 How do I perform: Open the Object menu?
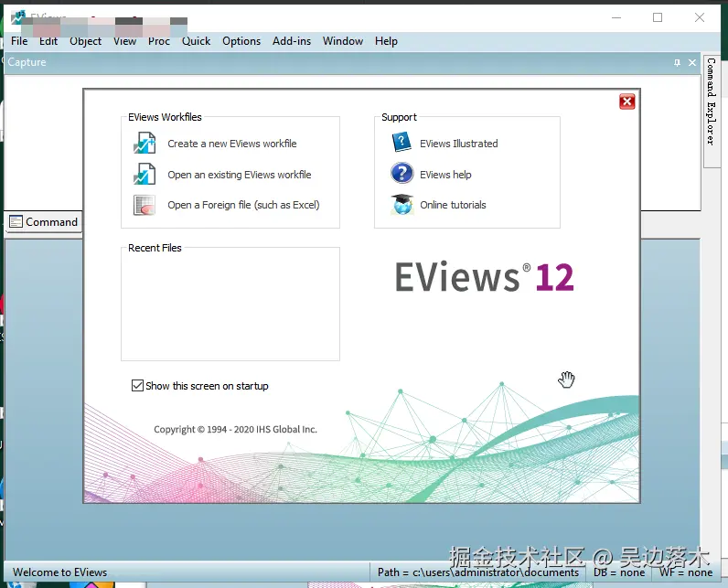click(85, 41)
